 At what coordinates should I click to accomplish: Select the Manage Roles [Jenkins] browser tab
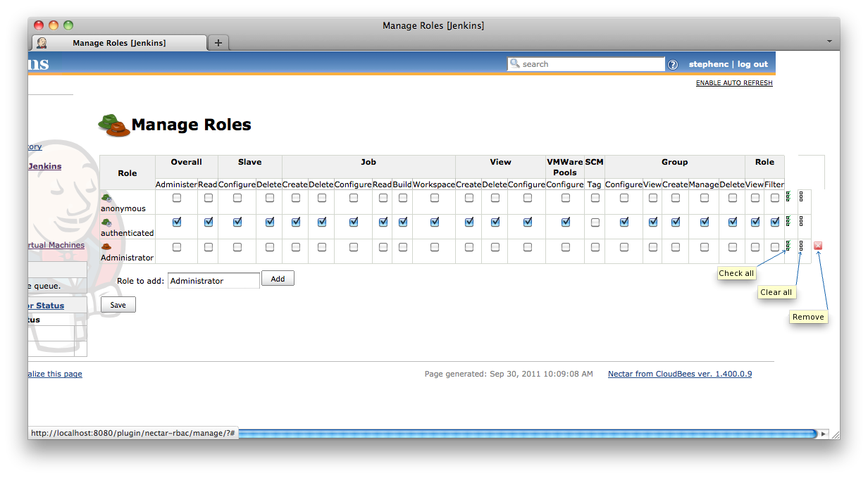click(x=119, y=43)
